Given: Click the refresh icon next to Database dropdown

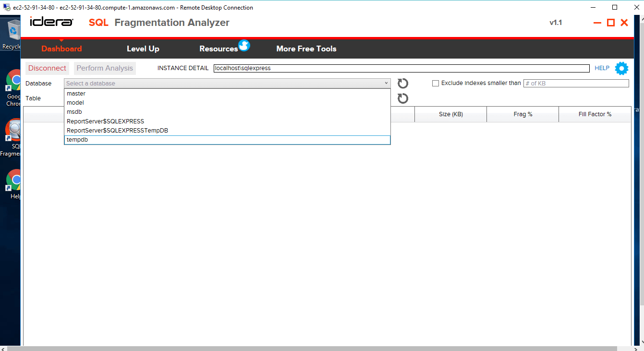Looking at the screenshot, I should coord(403,84).
